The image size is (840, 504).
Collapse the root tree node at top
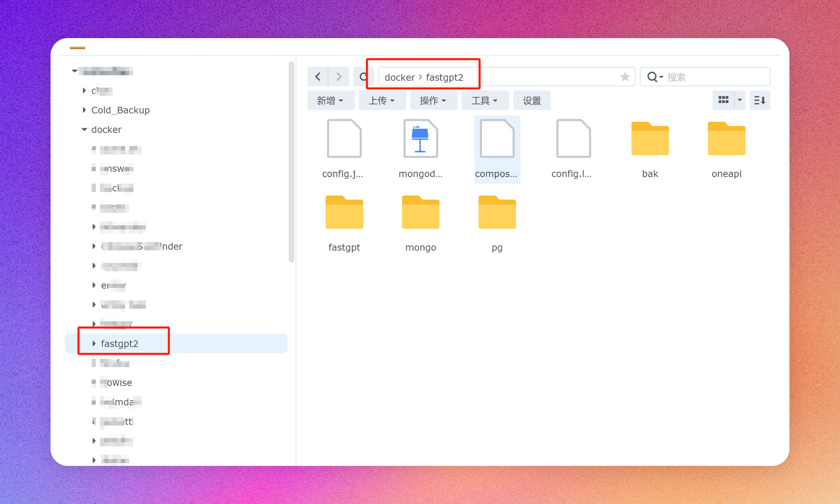point(74,71)
